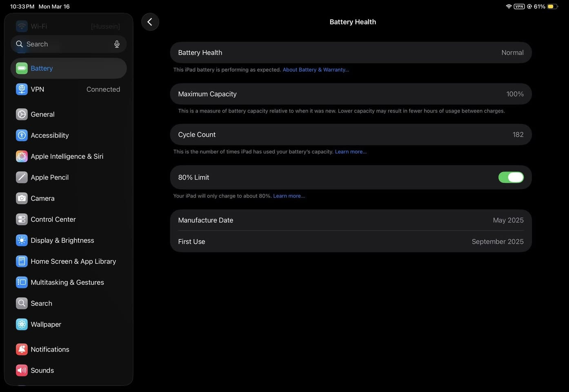Tap the microphone icon in Search field
569x392 pixels.
[117, 44]
